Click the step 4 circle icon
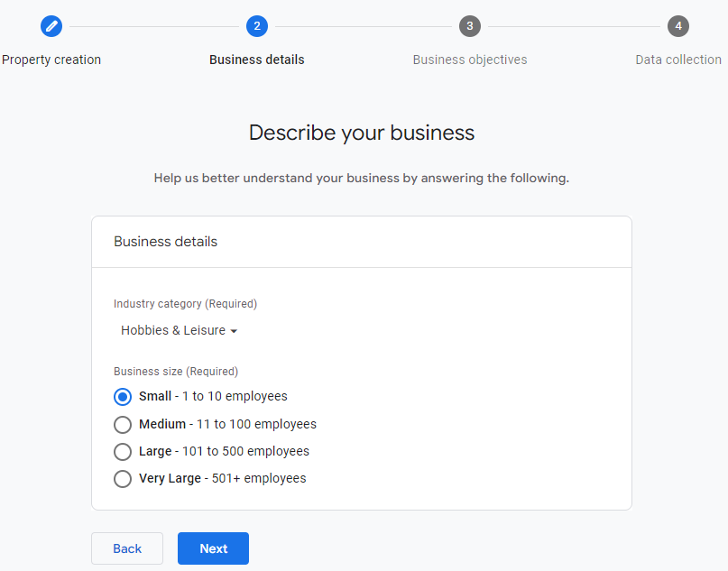728x571 pixels. (678, 26)
